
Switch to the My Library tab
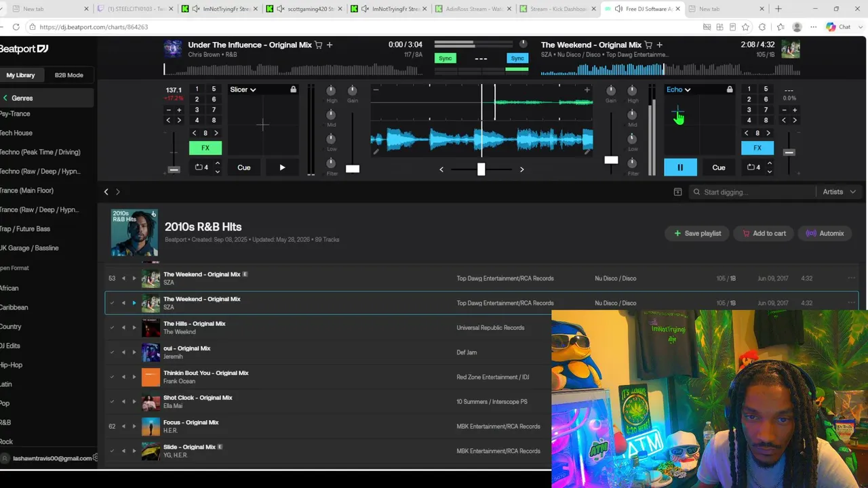(x=20, y=75)
